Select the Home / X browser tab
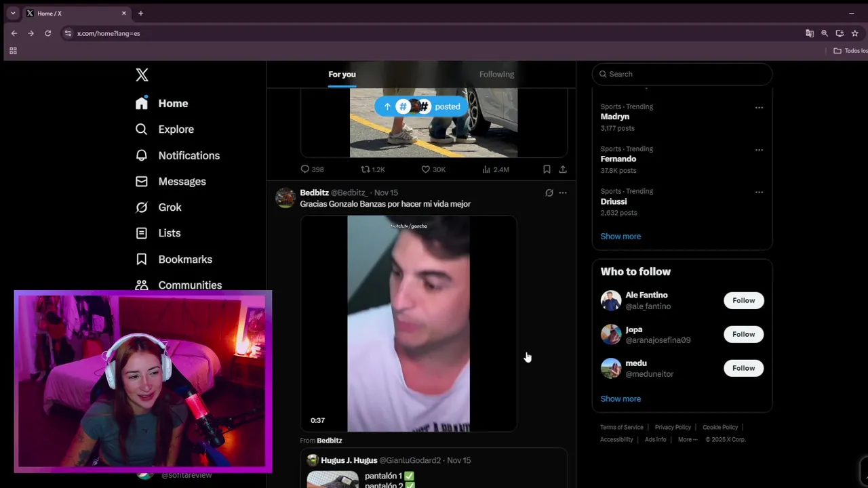Viewport: 868px width, 488px height. coord(77,14)
